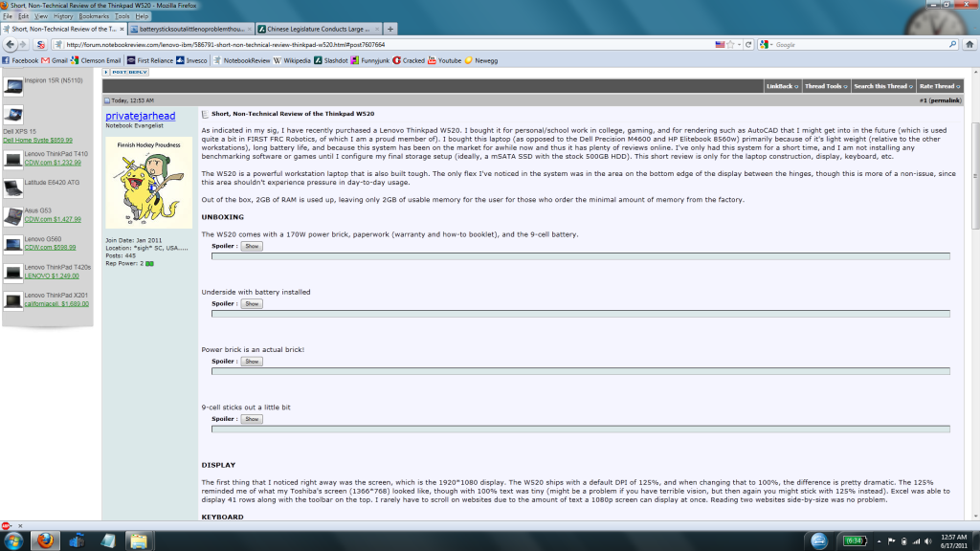Open the Invesco bookmark

coord(191,60)
